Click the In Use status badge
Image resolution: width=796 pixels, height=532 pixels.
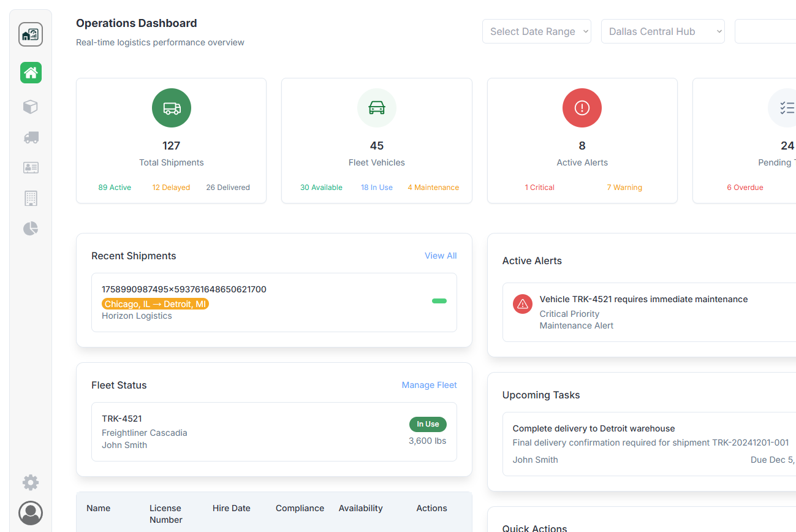[428, 424]
